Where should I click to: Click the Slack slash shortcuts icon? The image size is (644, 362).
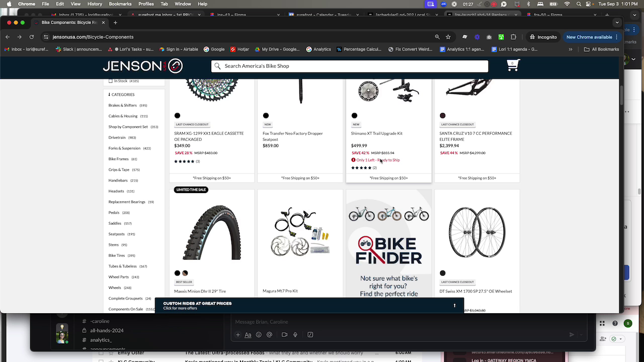pyautogui.click(x=310, y=334)
